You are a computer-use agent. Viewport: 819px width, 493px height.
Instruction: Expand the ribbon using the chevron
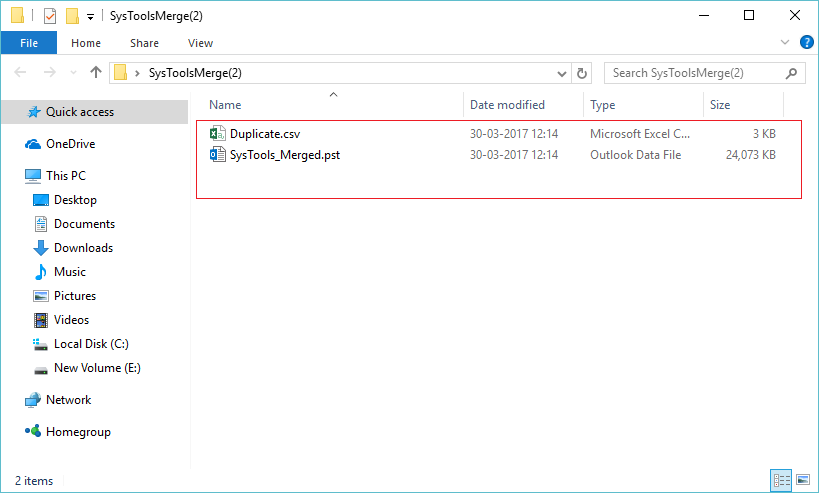click(x=785, y=42)
